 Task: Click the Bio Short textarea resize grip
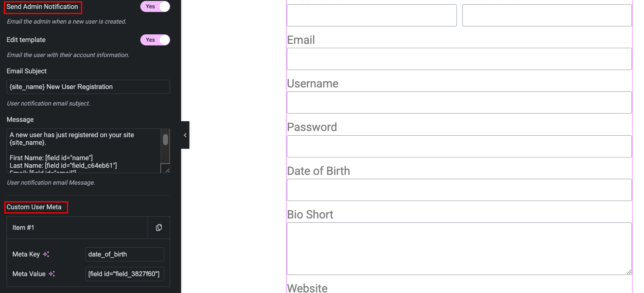[629, 272]
